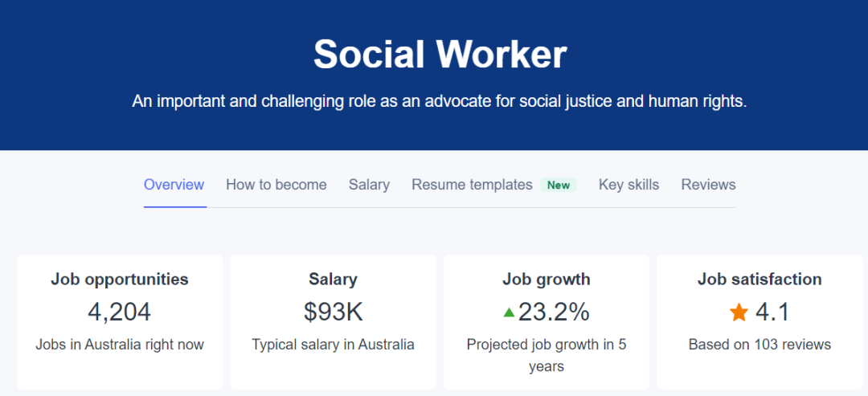Click the 4,204 jobs figure
This screenshot has height=396, width=868.
point(120,312)
